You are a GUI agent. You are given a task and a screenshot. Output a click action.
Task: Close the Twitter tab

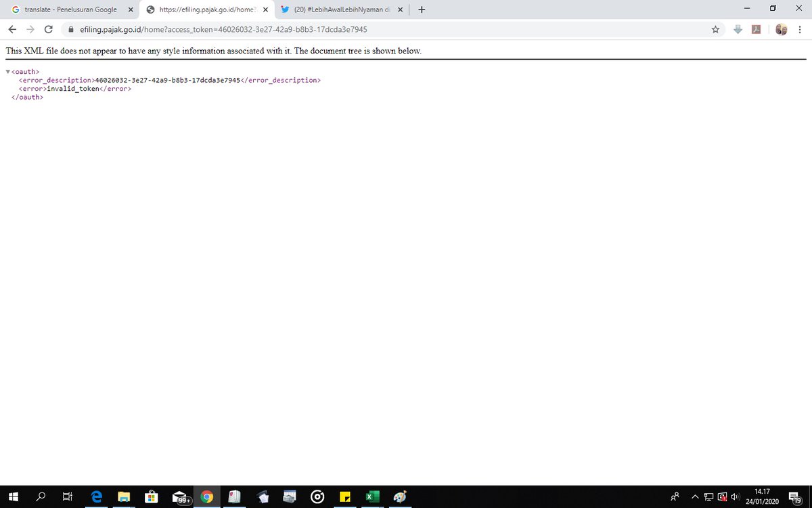[x=401, y=9]
